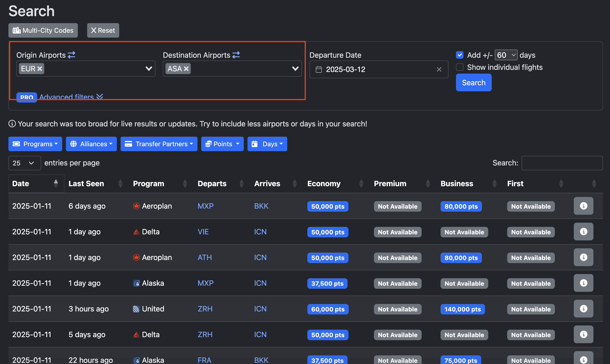
Task: Remove the ASA destination tag
Action: click(186, 69)
